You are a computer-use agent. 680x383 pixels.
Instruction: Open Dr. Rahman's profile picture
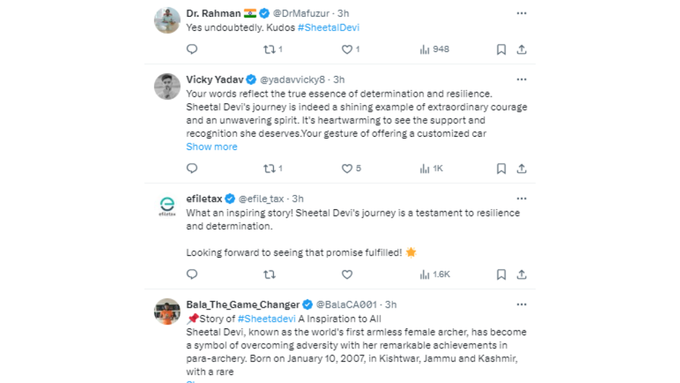[x=167, y=20]
